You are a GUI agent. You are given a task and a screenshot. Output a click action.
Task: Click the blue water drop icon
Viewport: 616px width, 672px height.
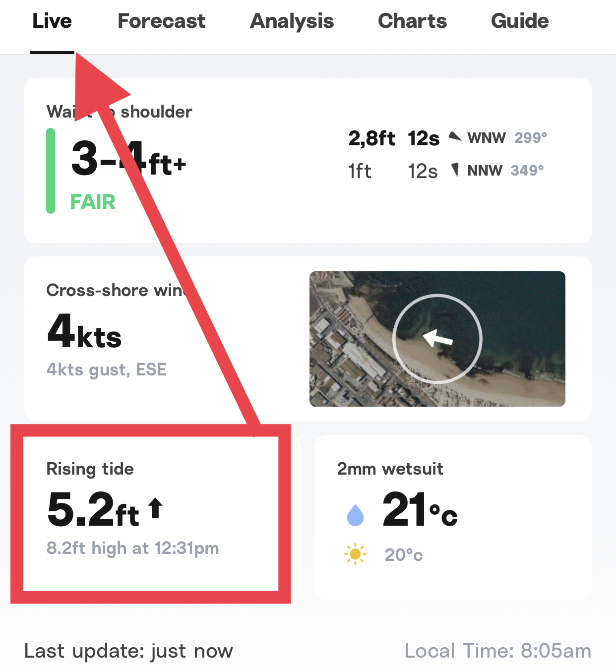(355, 515)
